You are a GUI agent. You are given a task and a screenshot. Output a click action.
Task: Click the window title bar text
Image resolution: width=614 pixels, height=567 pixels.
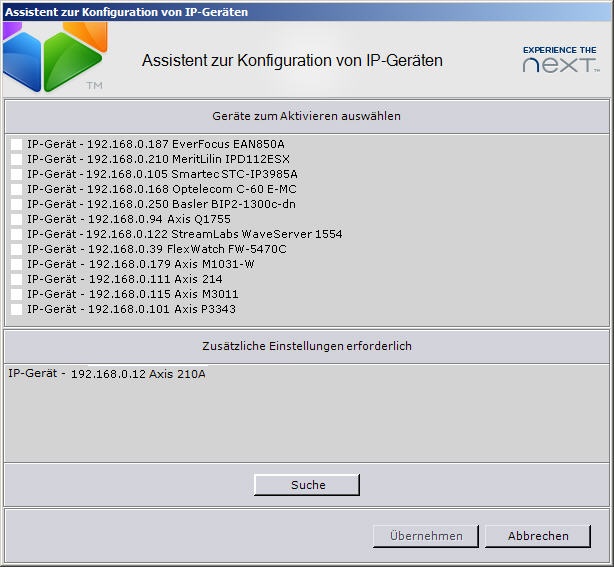coord(126,12)
